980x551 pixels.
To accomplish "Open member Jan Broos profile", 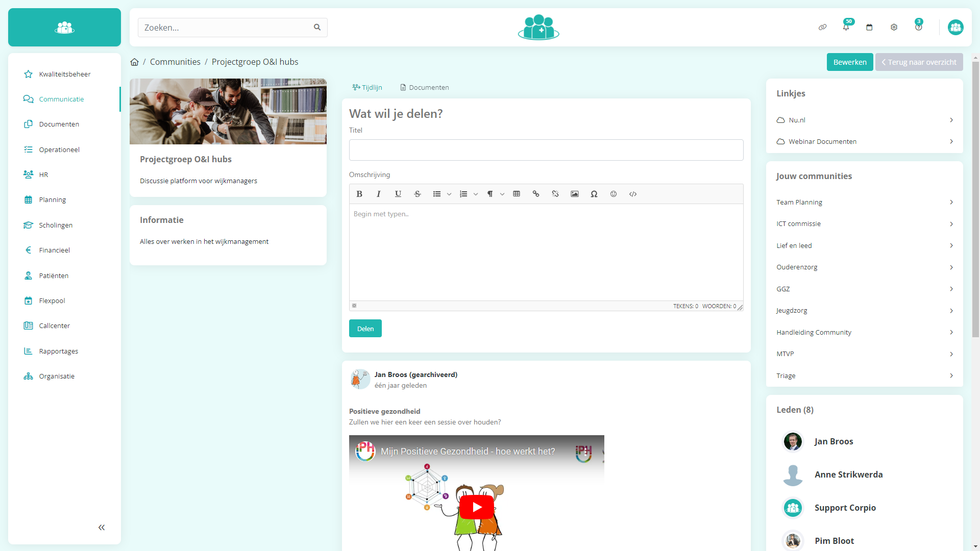I will pyautogui.click(x=834, y=441).
